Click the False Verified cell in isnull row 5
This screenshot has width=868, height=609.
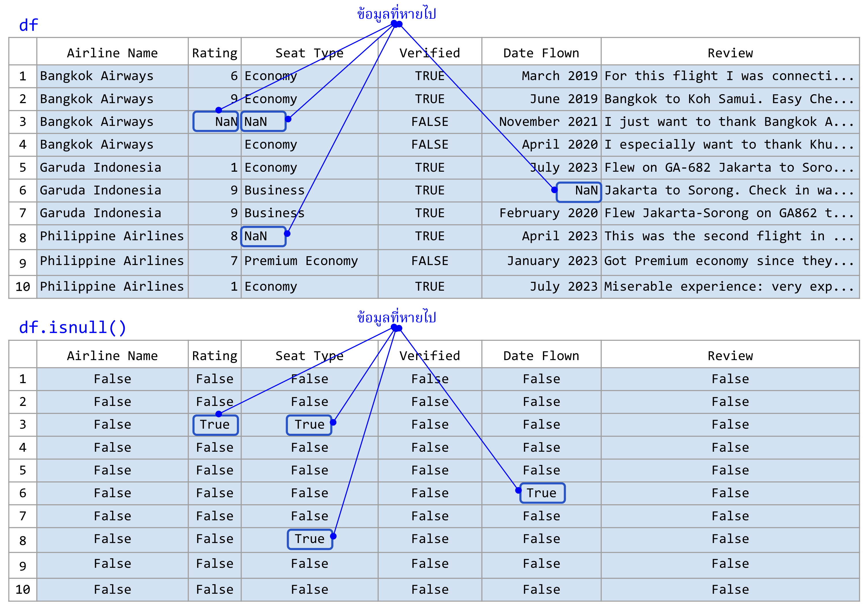pyautogui.click(x=430, y=470)
